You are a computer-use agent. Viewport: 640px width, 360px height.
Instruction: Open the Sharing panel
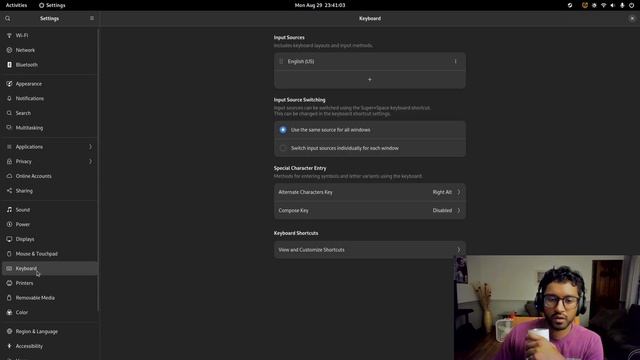click(x=50, y=191)
